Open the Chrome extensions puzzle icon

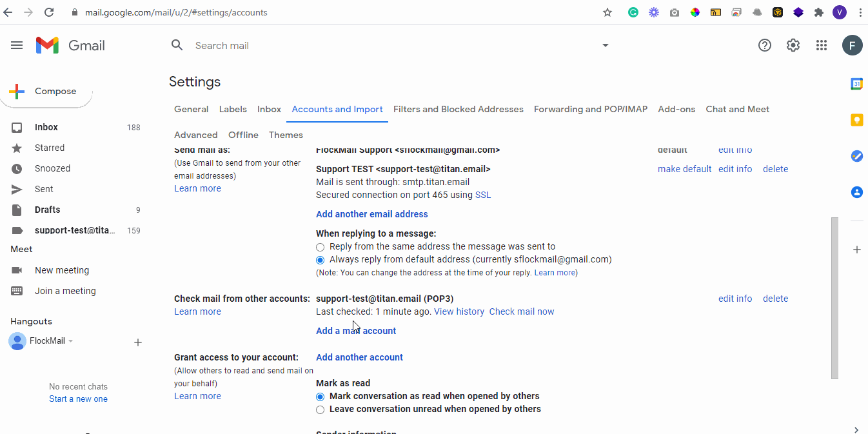coord(819,12)
